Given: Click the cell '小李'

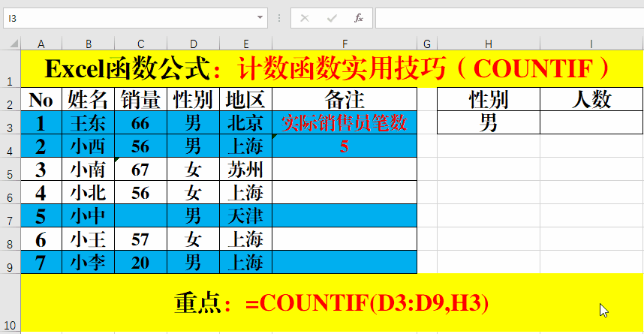Looking at the screenshot, I should click(89, 262).
